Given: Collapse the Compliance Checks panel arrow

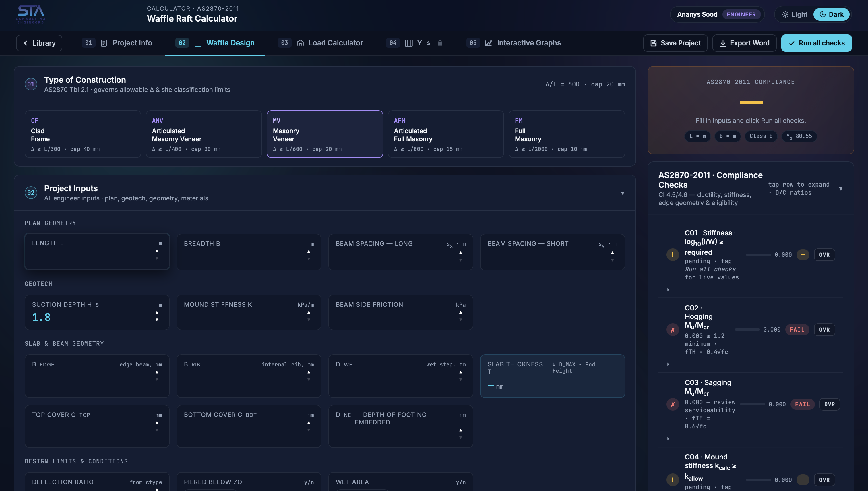Looking at the screenshot, I should coord(841,189).
